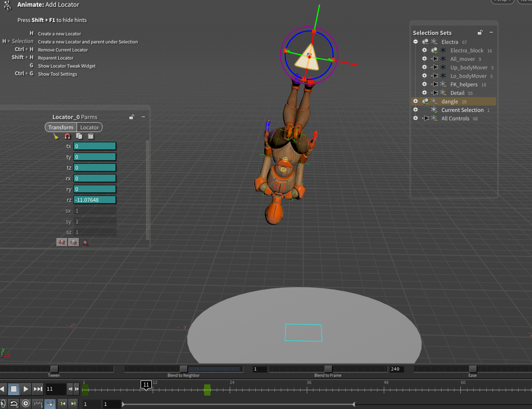The width and height of the screenshot is (532, 409).
Task: Expand the Up_bodyMover set
Action: [x=425, y=67]
